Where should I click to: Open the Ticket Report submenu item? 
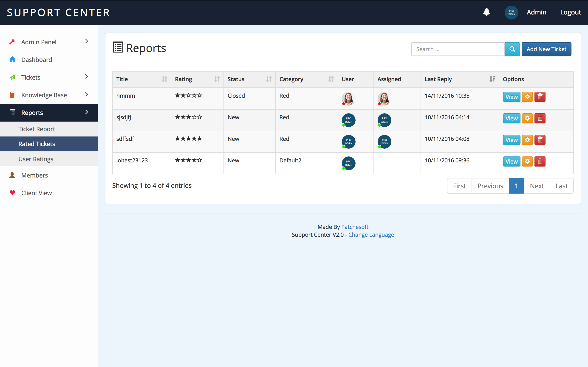[37, 129]
